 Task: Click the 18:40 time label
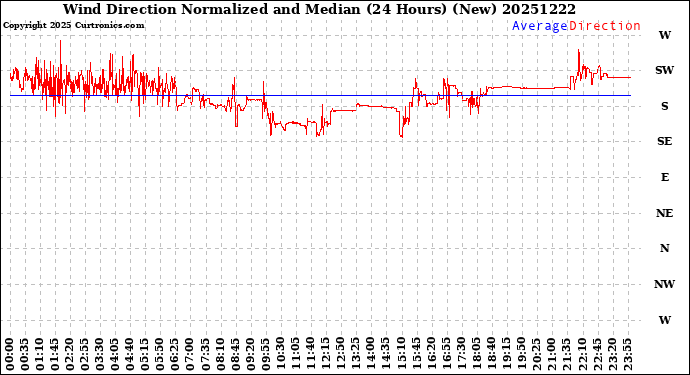(x=491, y=355)
